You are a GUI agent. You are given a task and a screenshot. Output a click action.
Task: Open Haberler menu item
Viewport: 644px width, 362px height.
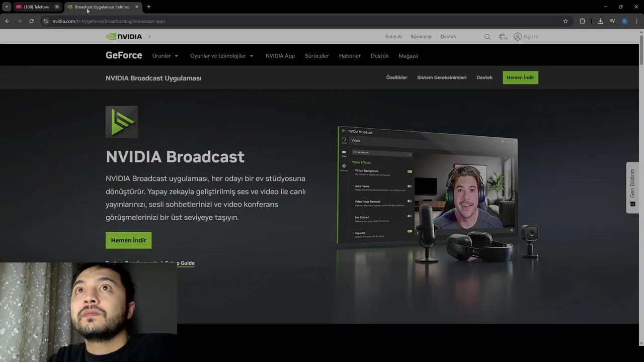pyautogui.click(x=350, y=56)
